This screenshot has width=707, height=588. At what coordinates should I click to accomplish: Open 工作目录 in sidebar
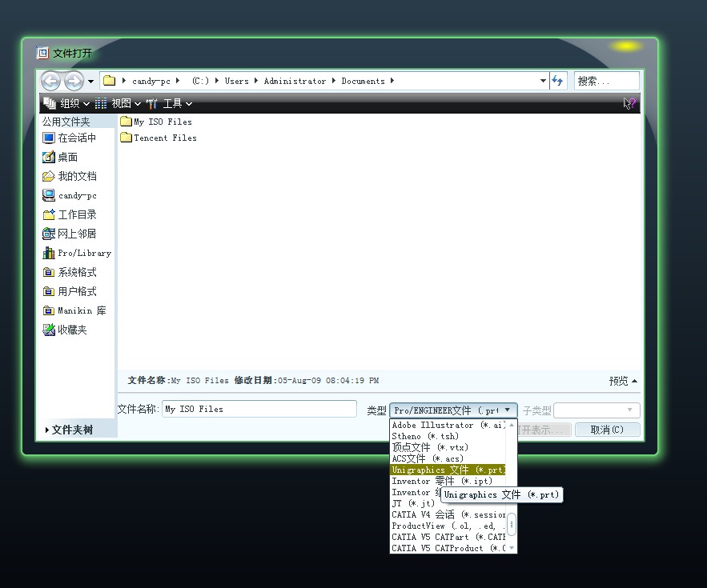pos(70,215)
